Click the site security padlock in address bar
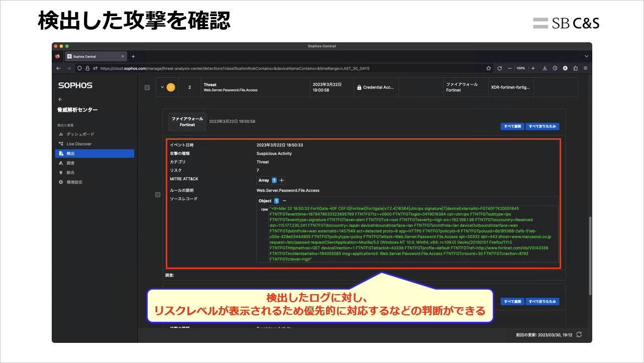This screenshot has width=644, height=363. pyautogui.click(x=87, y=68)
